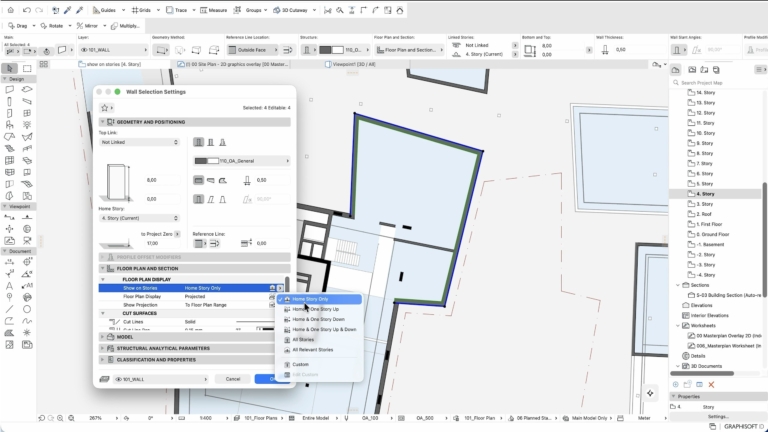Screen dimensions: 768x432
Task: Open 0. Ground Floor in Navigator
Action: point(713,234)
